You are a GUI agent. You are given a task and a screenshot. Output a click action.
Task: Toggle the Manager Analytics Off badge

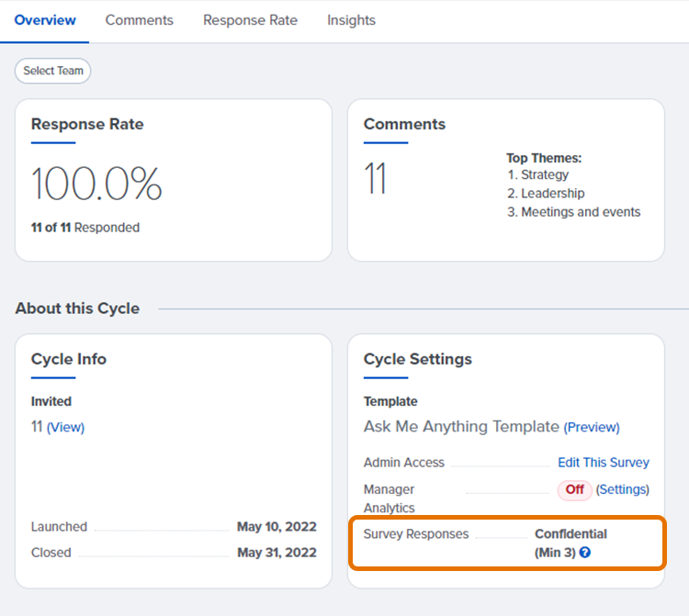point(574,489)
